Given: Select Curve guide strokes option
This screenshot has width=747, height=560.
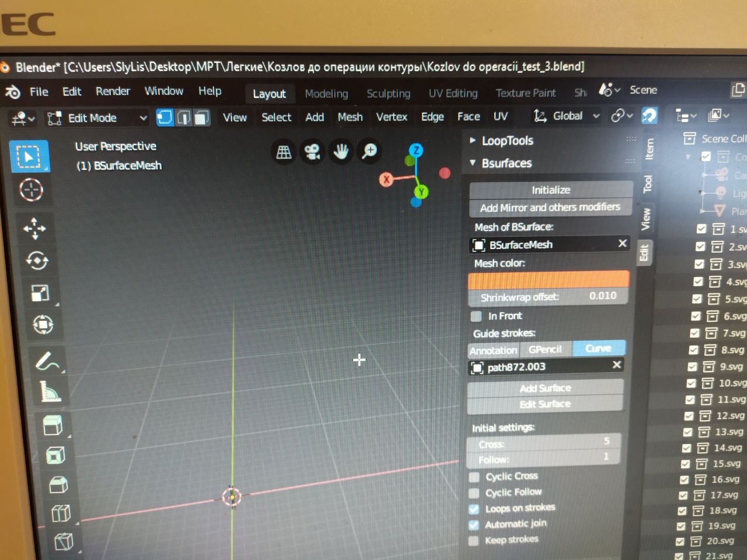Looking at the screenshot, I should (598, 348).
